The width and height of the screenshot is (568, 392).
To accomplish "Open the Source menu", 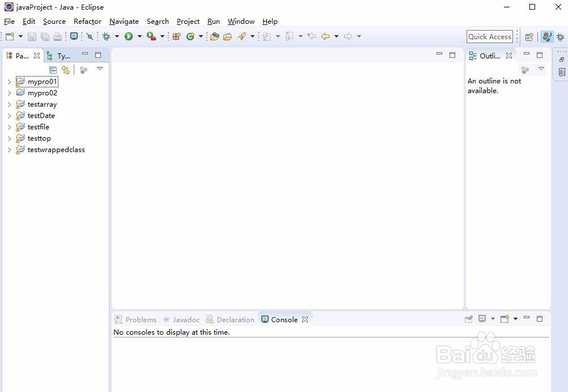I will click(55, 22).
